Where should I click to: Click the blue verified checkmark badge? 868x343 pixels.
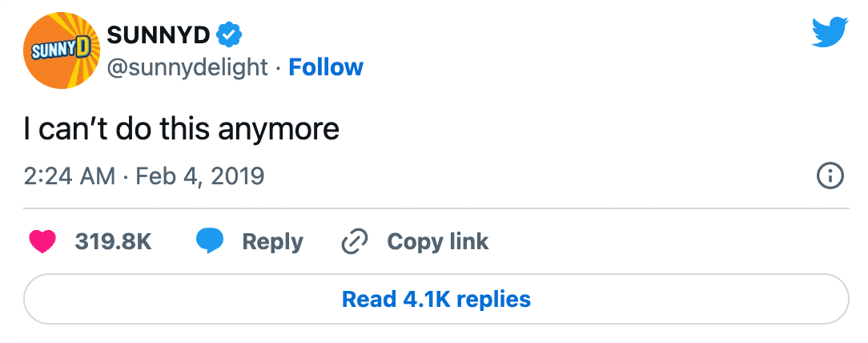230,34
